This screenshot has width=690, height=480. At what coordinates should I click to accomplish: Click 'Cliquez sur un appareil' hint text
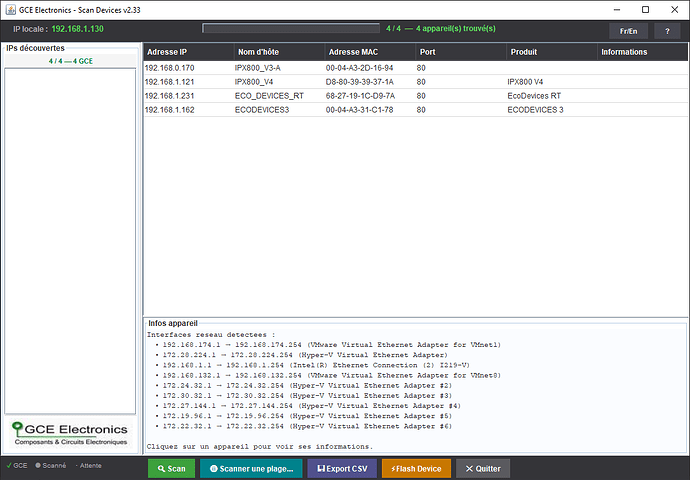(260, 447)
